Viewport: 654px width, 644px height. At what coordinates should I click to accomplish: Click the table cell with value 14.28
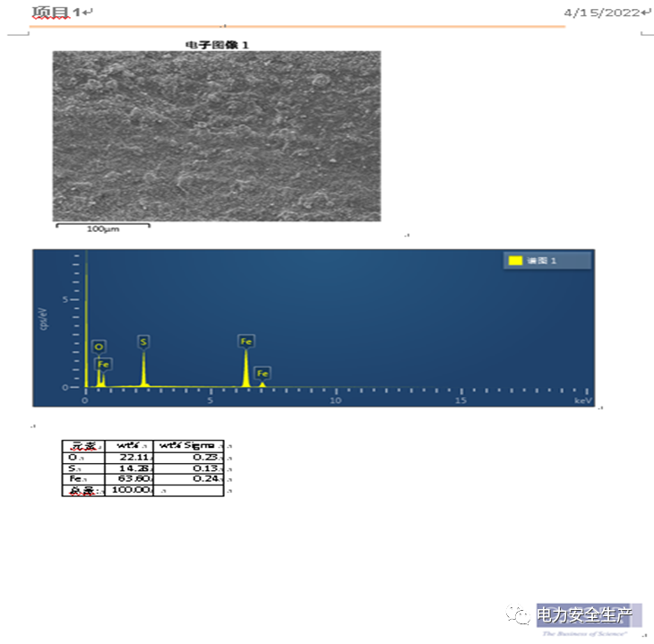coord(129,468)
